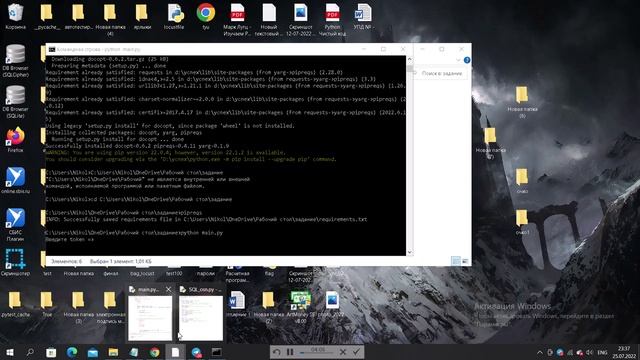Switch Explorer to details view icon
The width and height of the screenshot is (640, 360).
click(456, 261)
